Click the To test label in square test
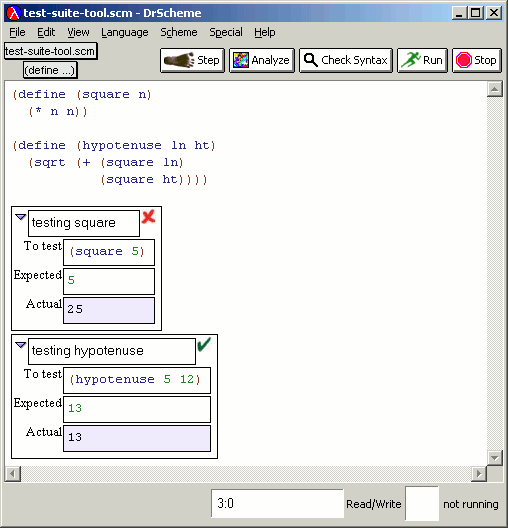This screenshot has height=528, width=508. coord(43,246)
